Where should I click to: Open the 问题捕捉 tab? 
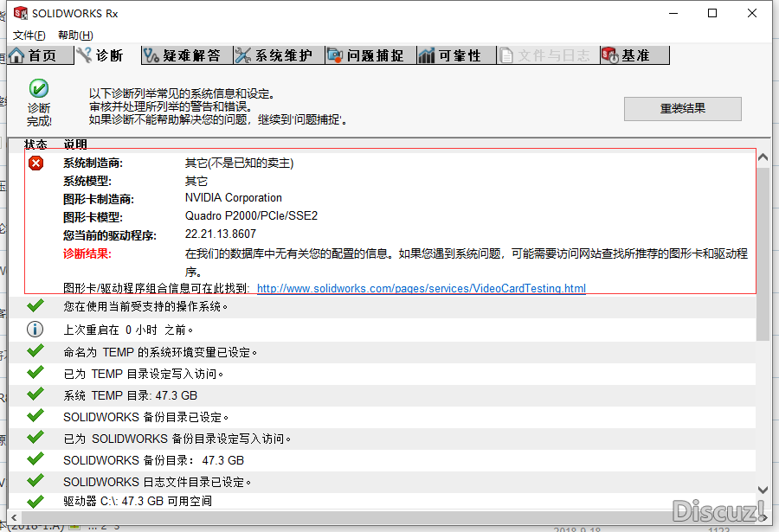click(370, 55)
